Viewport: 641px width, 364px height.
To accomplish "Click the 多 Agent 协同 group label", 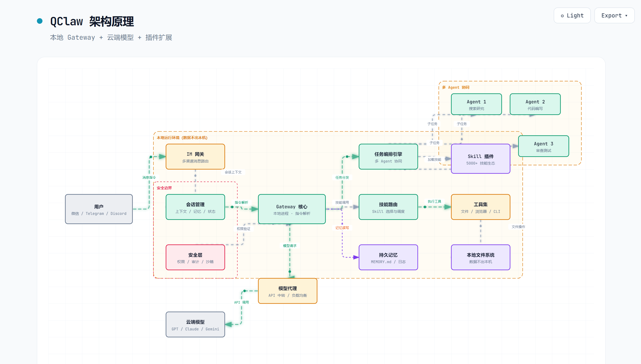I will (x=455, y=87).
